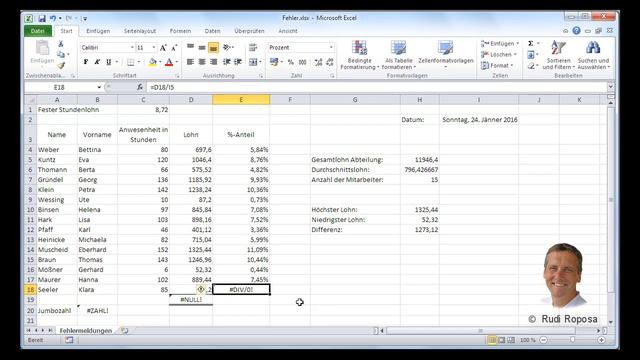This screenshot has height=360, width=640.
Task: Open Suchen und Auswählen binoculars
Action: pos(593,55)
